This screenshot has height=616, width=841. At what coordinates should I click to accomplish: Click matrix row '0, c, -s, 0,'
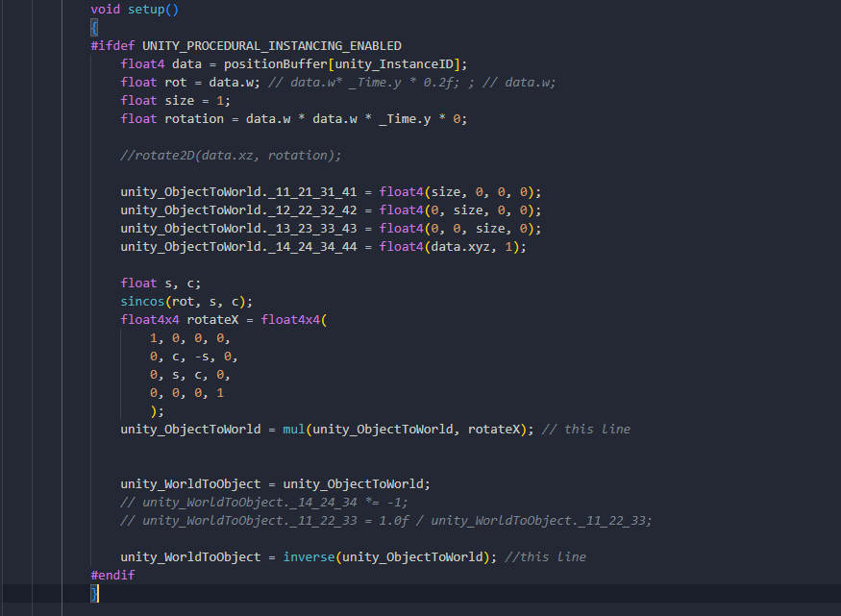[194, 356]
